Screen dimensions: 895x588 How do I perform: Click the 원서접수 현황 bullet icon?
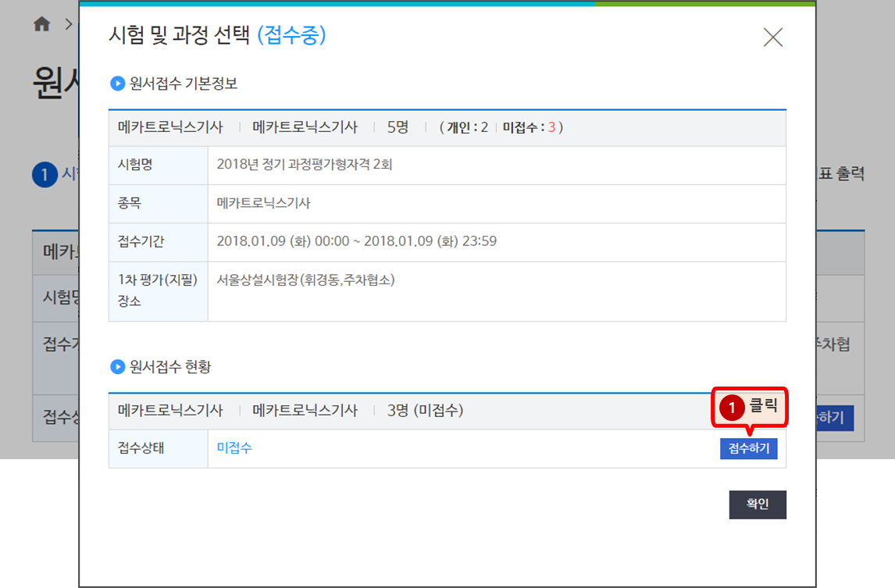[117, 366]
